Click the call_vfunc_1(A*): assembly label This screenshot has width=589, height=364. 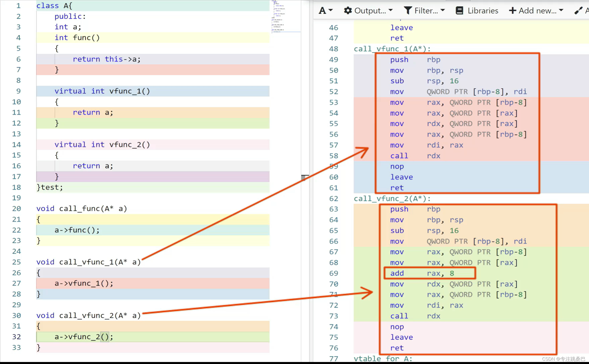(392, 49)
